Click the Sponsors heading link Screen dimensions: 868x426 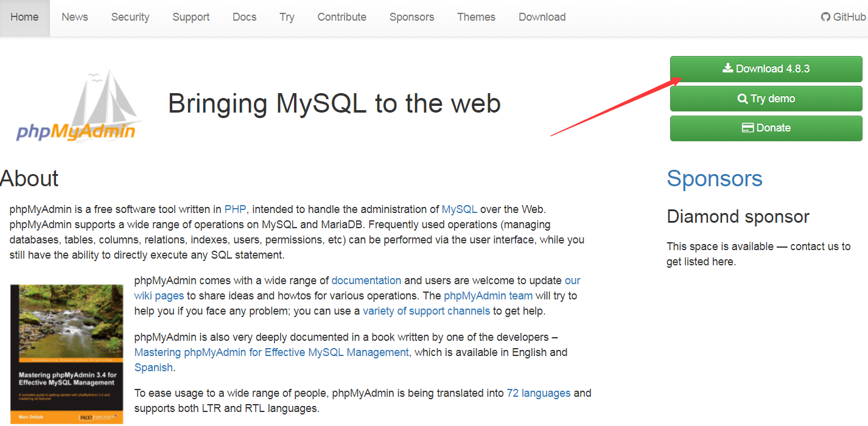coord(715,178)
